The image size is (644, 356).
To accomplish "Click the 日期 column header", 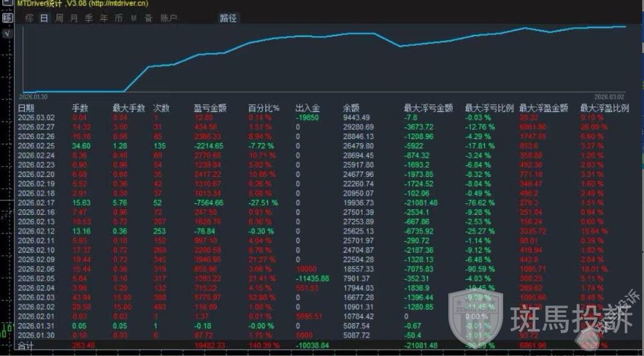I will (x=26, y=108).
